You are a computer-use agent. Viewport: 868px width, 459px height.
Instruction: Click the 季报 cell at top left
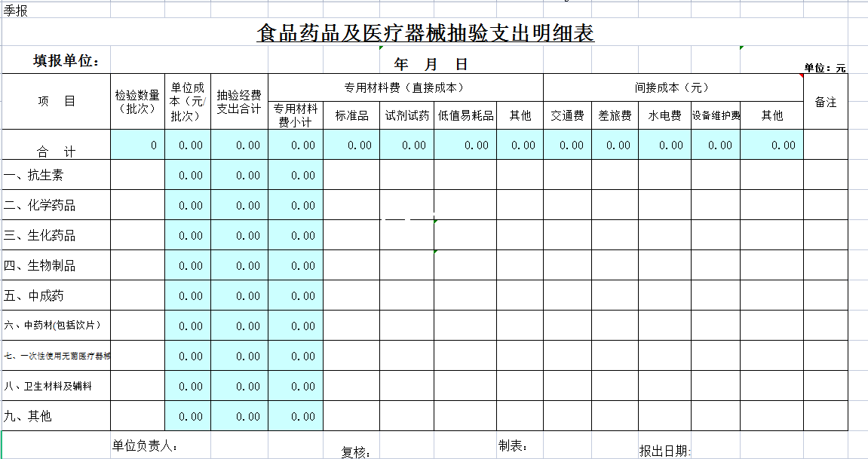pyautogui.click(x=16, y=12)
